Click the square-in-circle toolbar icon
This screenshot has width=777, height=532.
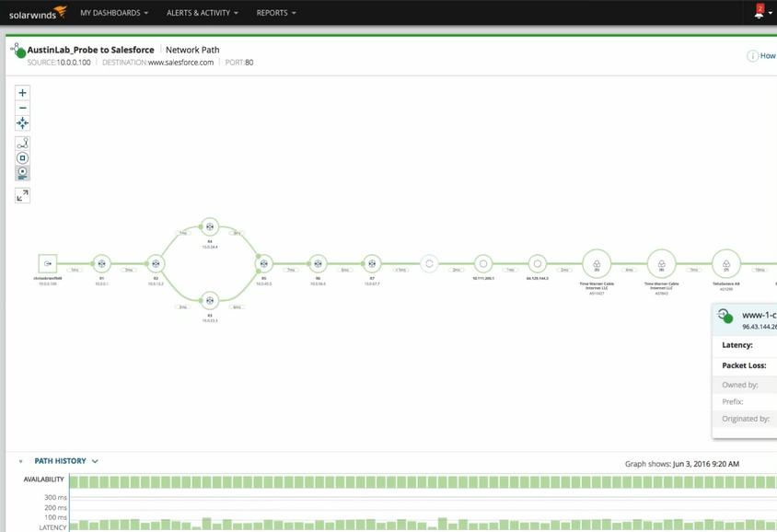(x=22, y=158)
